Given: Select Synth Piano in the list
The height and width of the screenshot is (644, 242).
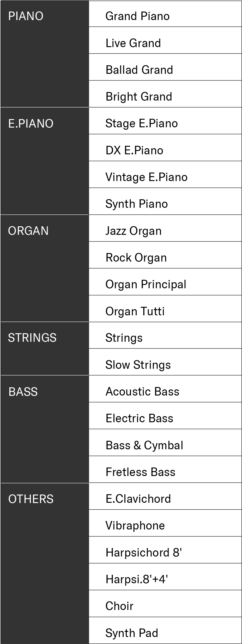Looking at the screenshot, I should (136, 204).
